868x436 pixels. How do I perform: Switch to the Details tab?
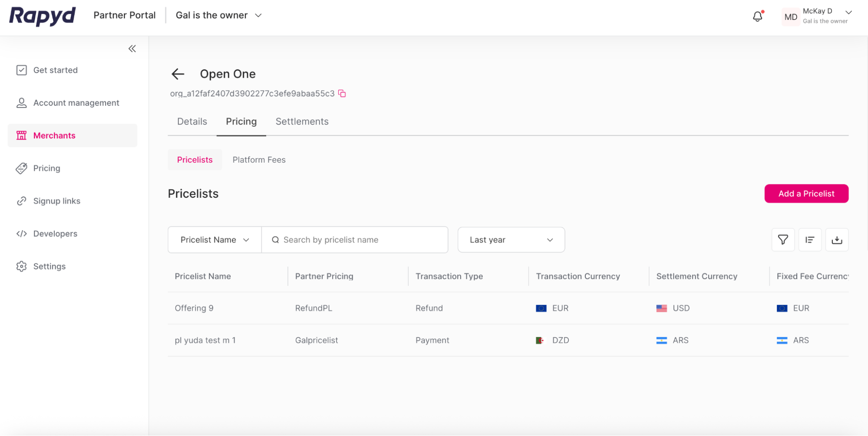pos(191,121)
